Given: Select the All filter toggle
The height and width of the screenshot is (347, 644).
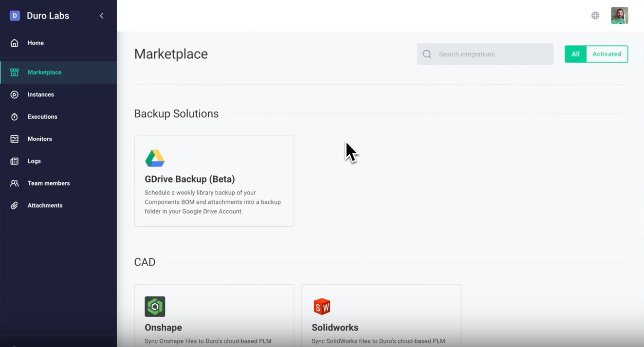Looking at the screenshot, I should (576, 54).
